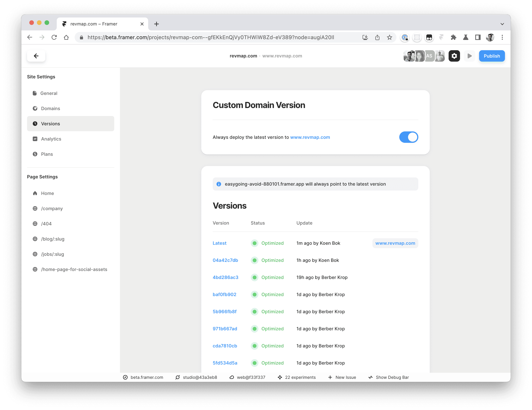The height and width of the screenshot is (410, 532).
Task: Click the AS collaborator avatar
Action: [x=429, y=56]
